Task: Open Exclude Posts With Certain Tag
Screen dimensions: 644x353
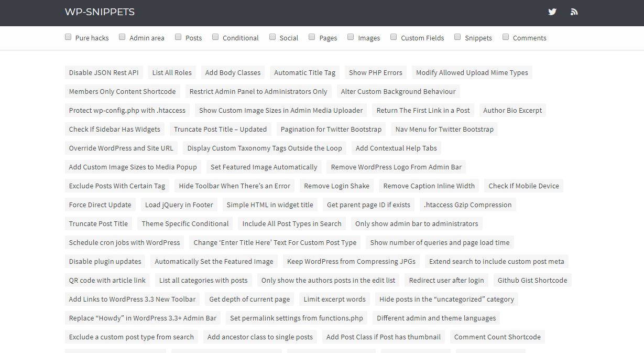Action: click(x=117, y=186)
